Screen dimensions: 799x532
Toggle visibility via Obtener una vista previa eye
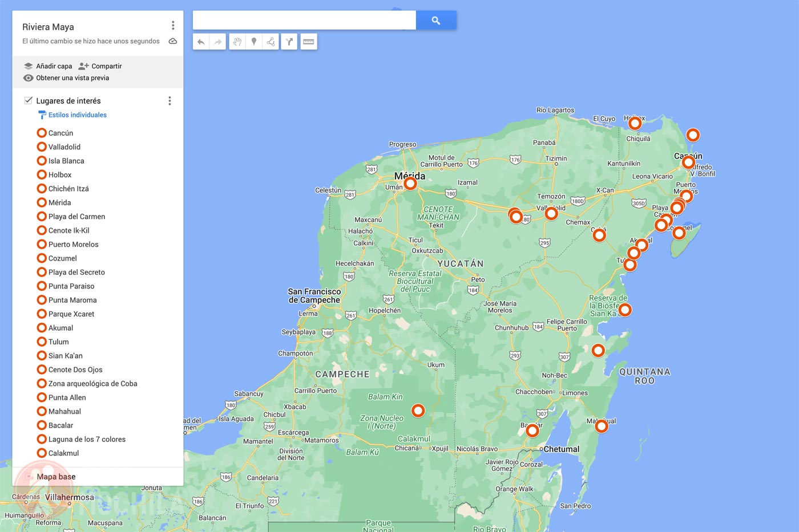click(29, 78)
